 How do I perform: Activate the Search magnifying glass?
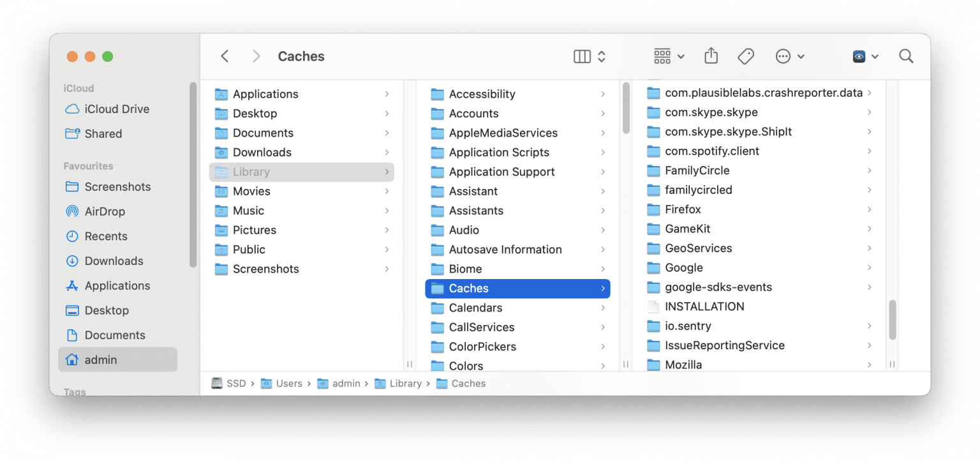[x=906, y=56]
